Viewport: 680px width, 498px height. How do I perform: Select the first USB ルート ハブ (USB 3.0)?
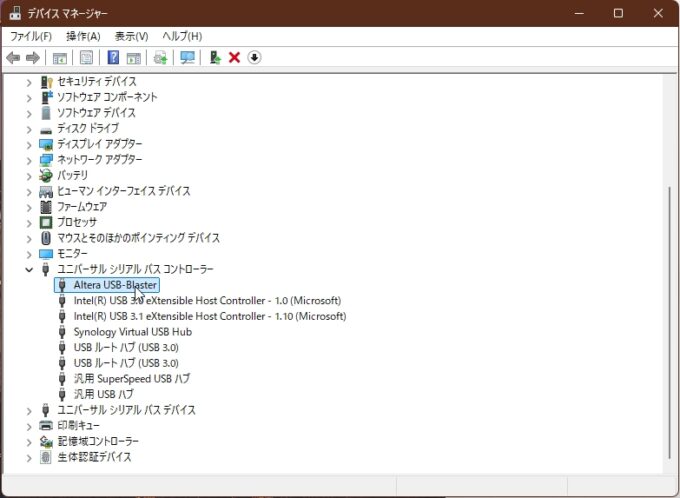(x=126, y=347)
